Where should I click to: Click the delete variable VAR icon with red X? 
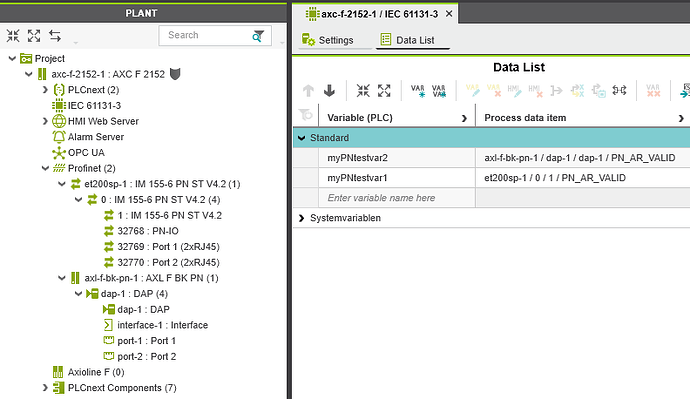pos(494,91)
